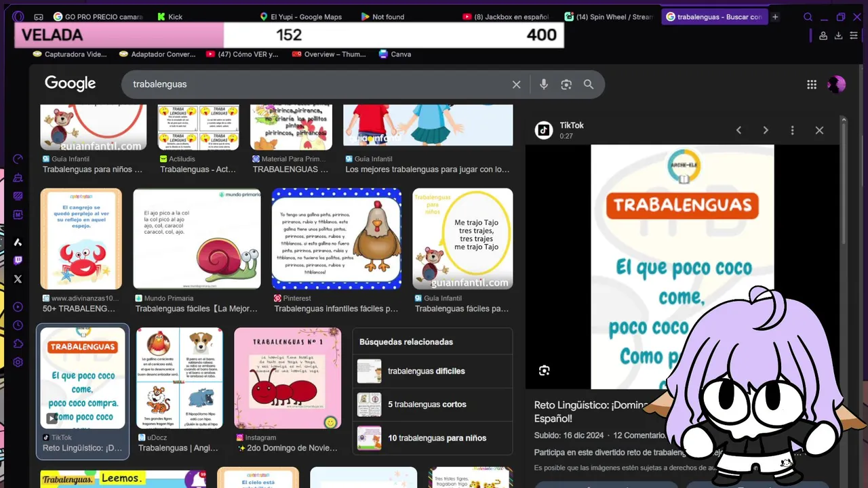868x488 pixels.
Task: Open the GX Cleaner sidebar icon
Action: (x=18, y=178)
